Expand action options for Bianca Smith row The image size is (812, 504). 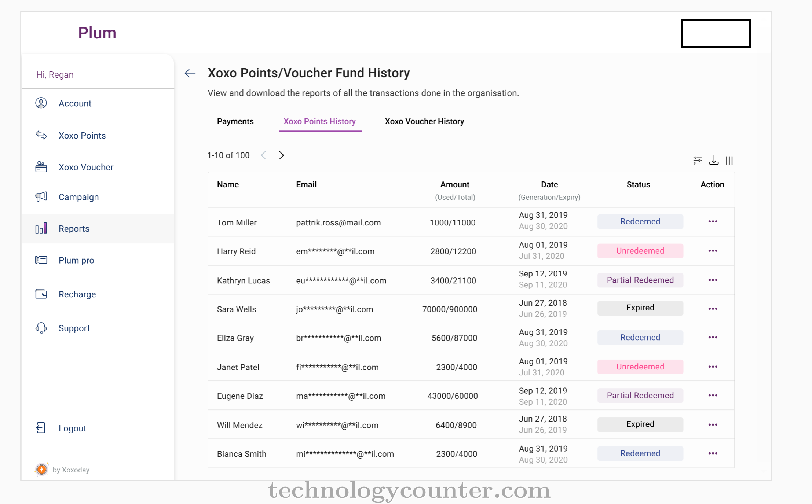(713, 453)
